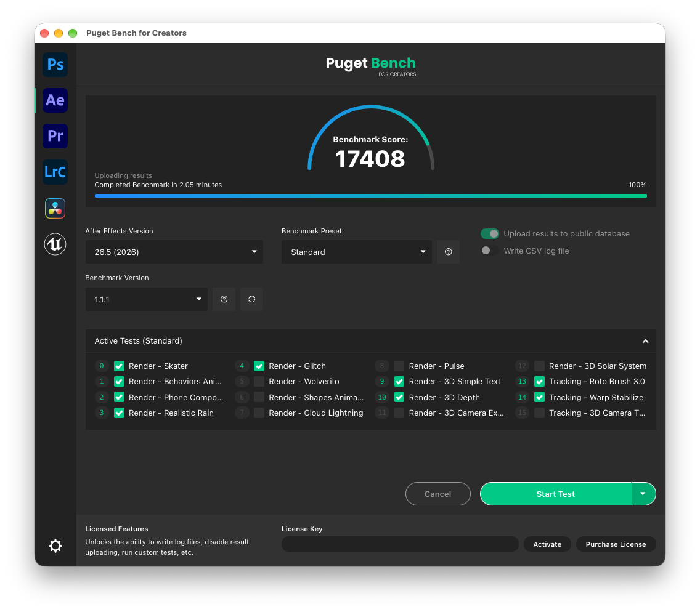Open Benchmark Preset Standard dropdown
Screen dimensions: 700x612
coord(357,252)
